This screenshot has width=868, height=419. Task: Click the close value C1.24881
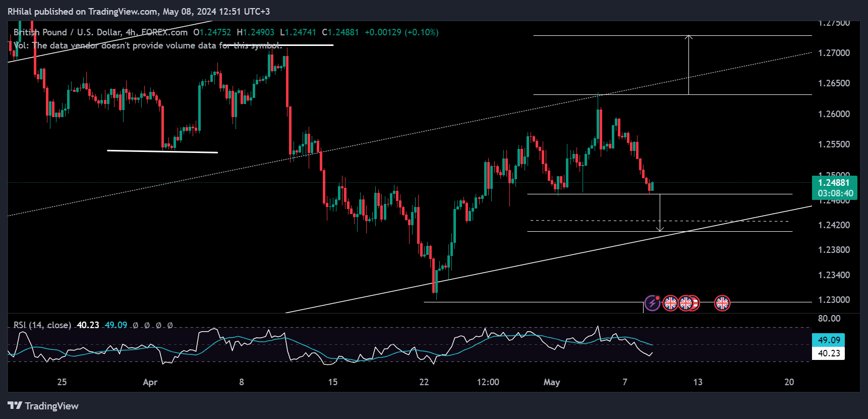point(340,32)
